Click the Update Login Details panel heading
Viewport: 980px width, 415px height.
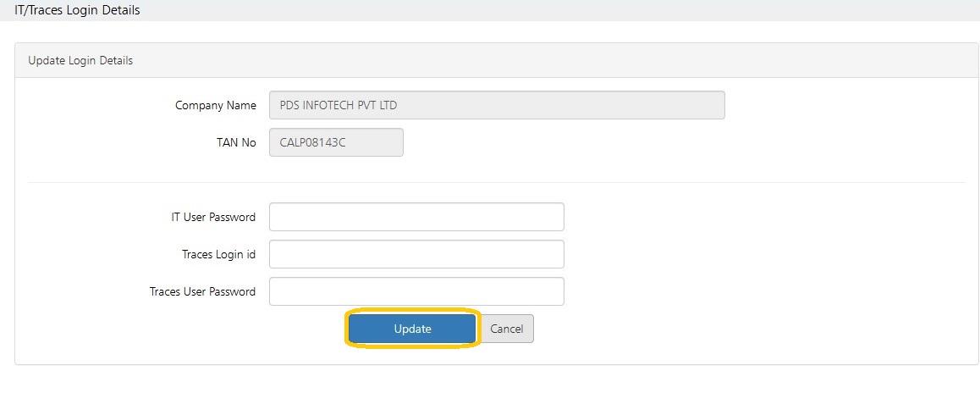(x=80, y=61)
